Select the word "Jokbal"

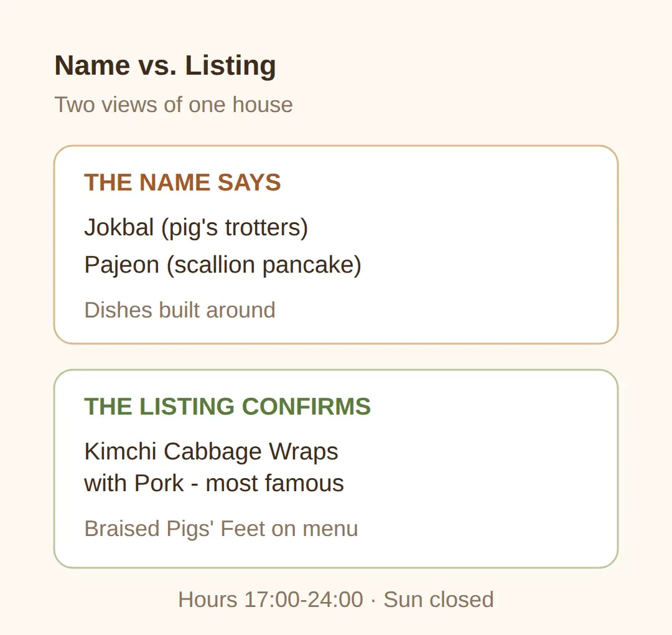(x=119, y=227)
